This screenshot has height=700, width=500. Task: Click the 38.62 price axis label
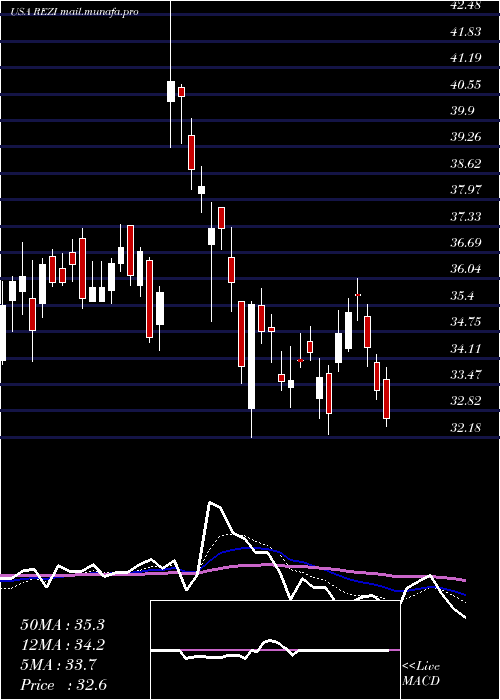(466, 163)
